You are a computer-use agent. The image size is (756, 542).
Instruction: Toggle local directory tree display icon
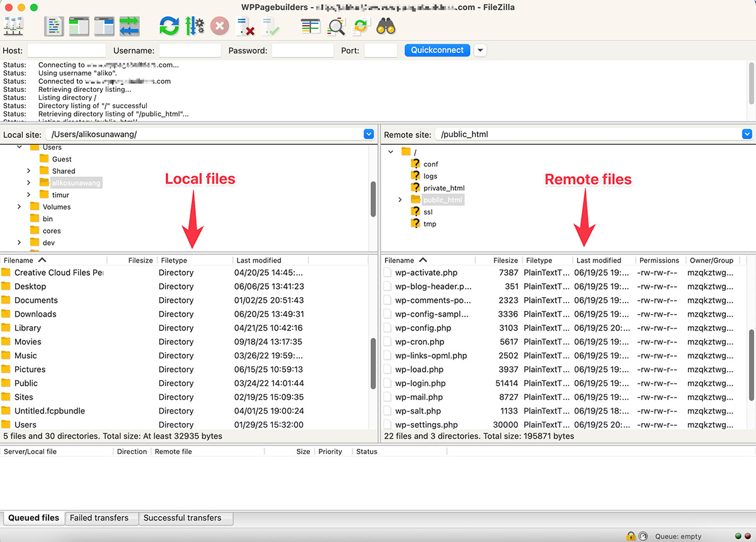pyautogui.click(x=79, y=26)
